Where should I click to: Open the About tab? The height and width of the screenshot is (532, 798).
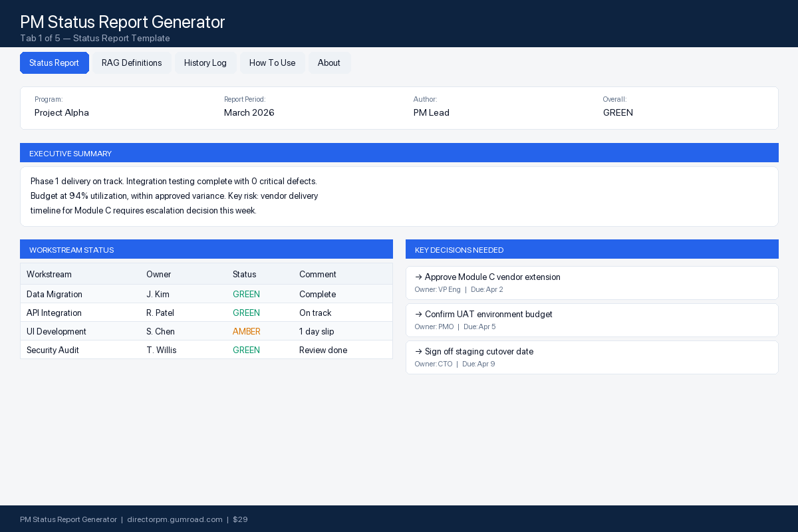(x=329, y=63)
